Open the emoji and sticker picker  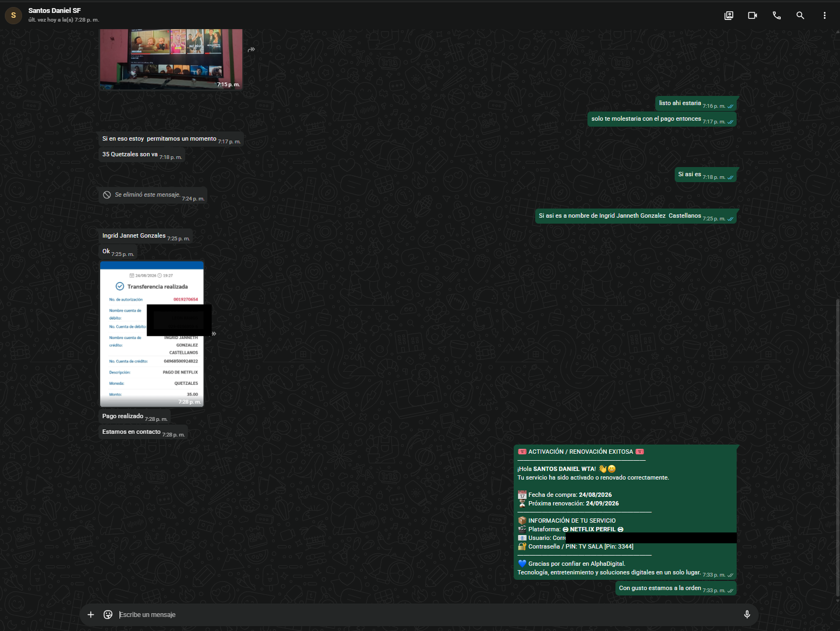click(x=108, y=614)
